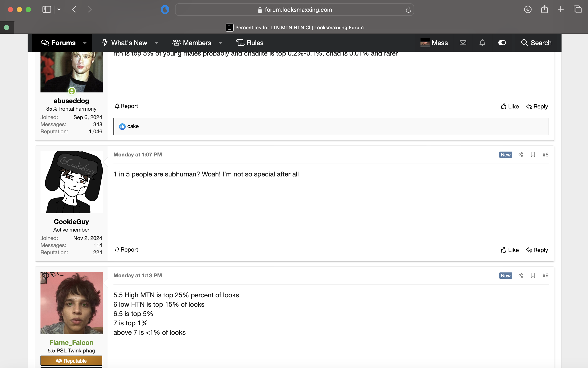Open the notifications bell icon
This screenshot has width=588, height=368.
click(482, 43)
